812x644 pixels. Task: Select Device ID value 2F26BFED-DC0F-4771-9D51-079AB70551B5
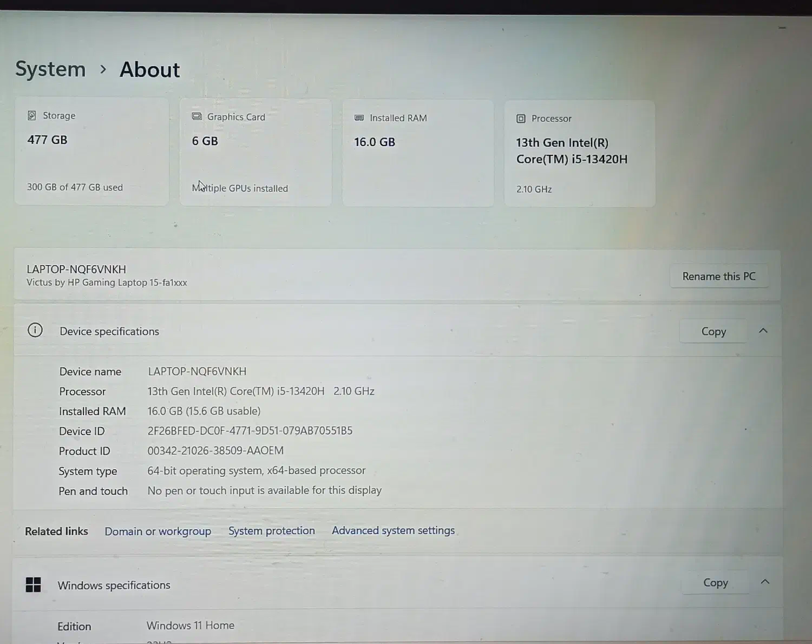click(250, 431)
